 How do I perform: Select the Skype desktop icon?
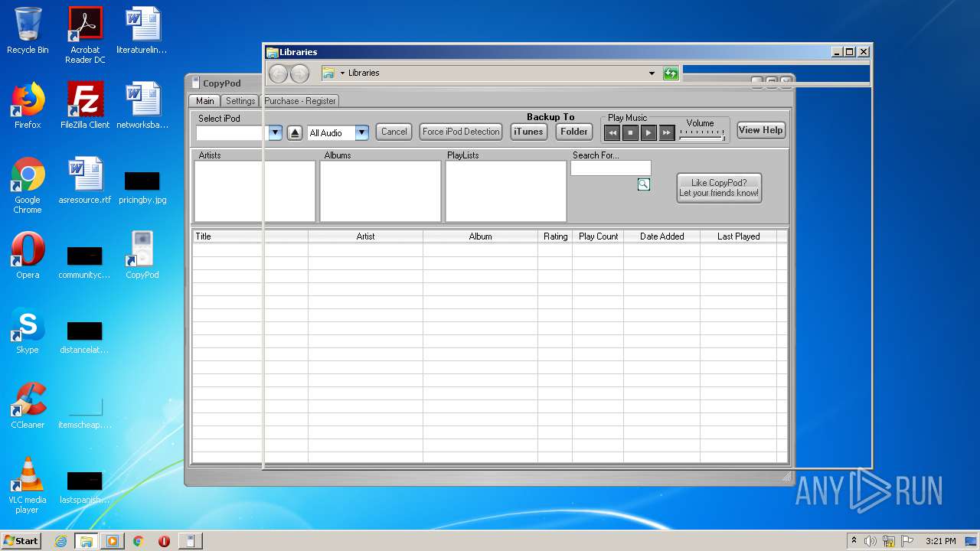[x=28, y=331]
